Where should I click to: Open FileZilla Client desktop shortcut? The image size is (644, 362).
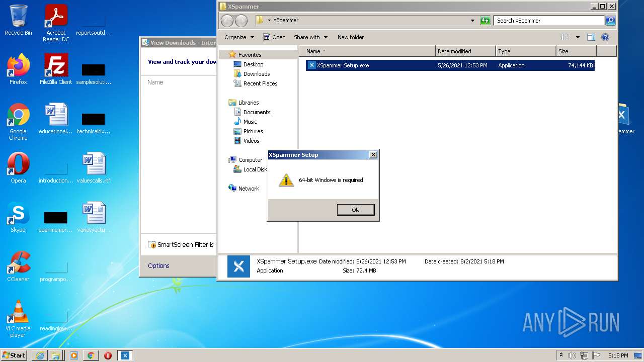click(x=56, y=69)
